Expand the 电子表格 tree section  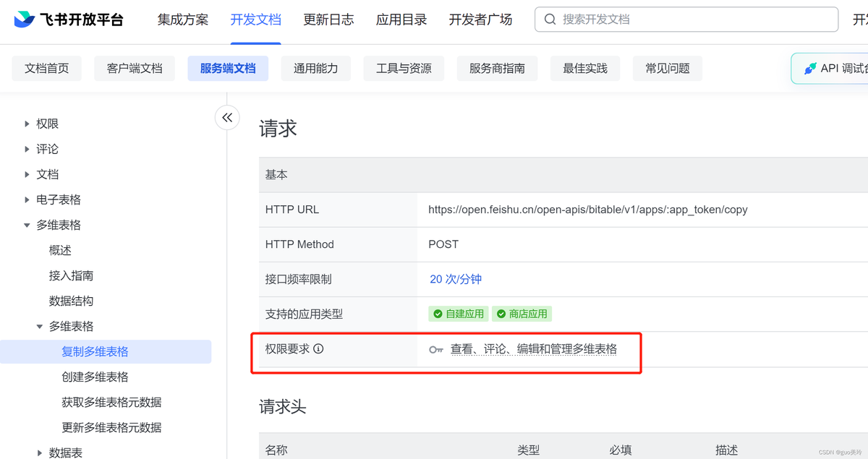27,200
